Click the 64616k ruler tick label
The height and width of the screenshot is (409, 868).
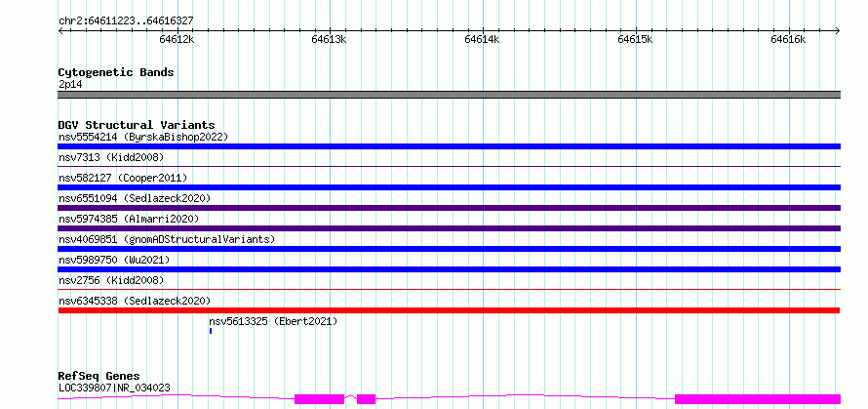[x=788, y=39]
